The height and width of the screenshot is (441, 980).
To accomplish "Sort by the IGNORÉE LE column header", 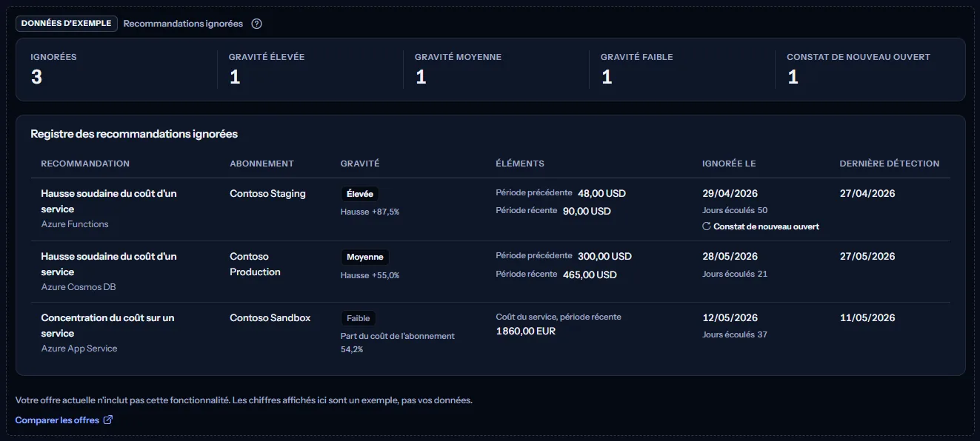I will point(729,164).
